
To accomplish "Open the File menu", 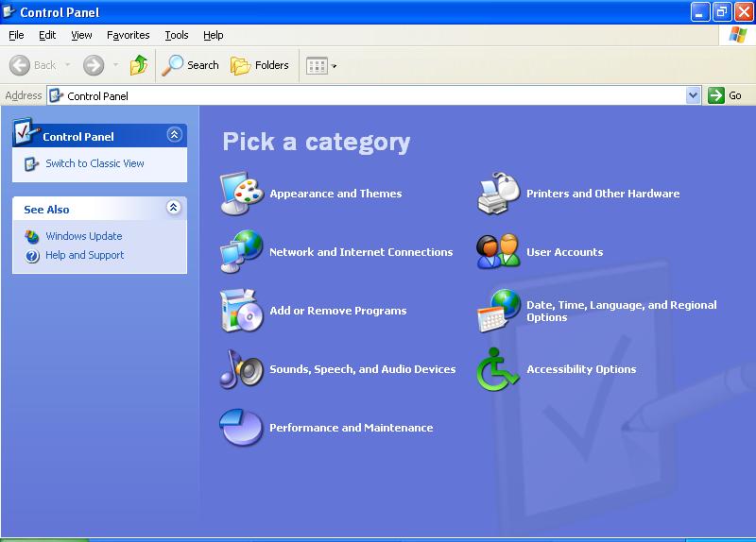I will (x=16, y=35).
